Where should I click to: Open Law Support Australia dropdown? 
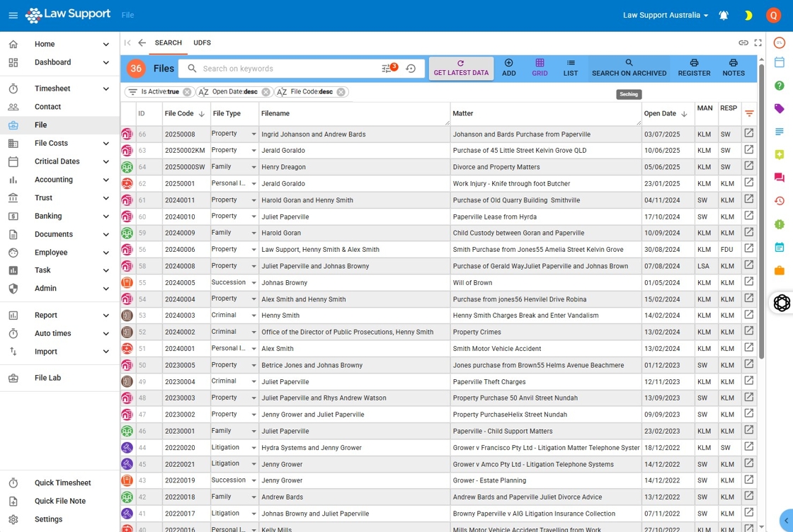[x=666, y=16]
